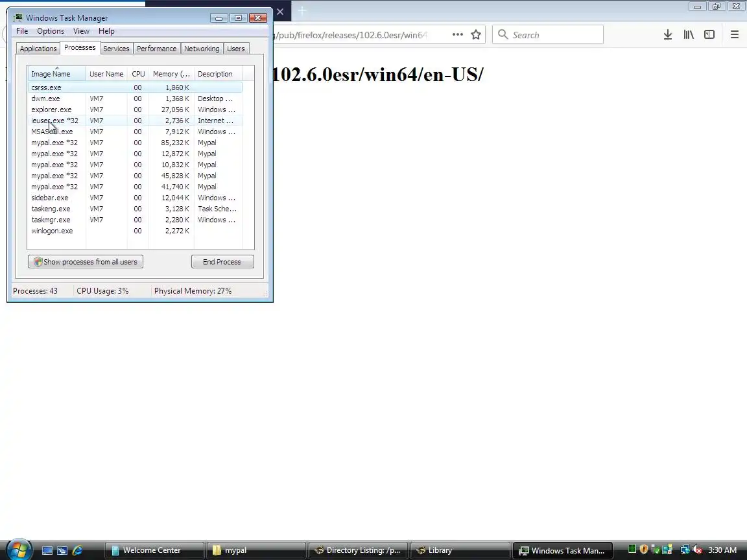This screenshot has height=560, width=747.
Task: Open the View menu in Task Manager
Action: tap(81, 31)
